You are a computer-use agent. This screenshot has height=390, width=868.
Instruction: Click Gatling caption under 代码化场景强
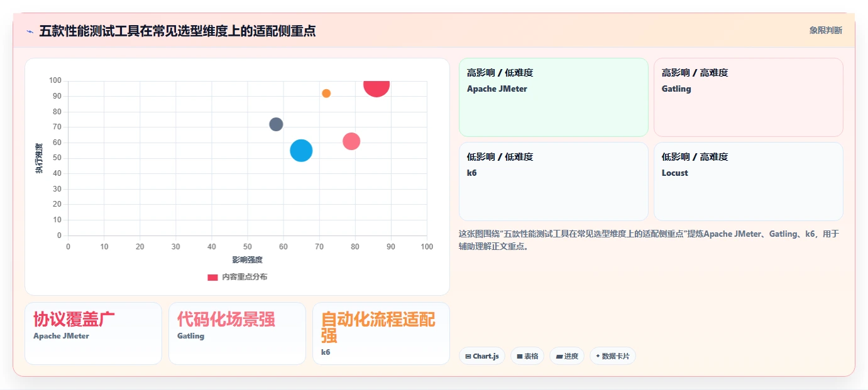[190, 336]
